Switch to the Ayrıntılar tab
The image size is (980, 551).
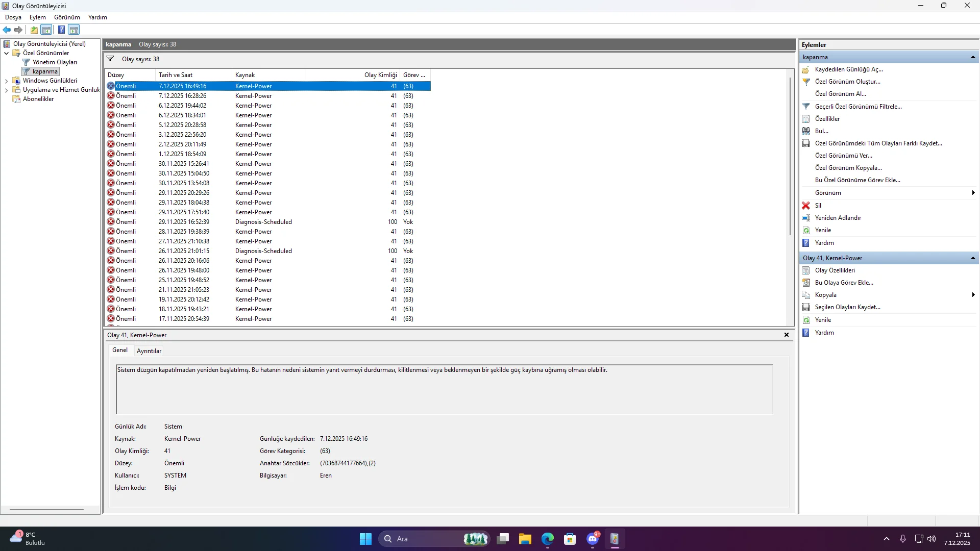[149, 350]
